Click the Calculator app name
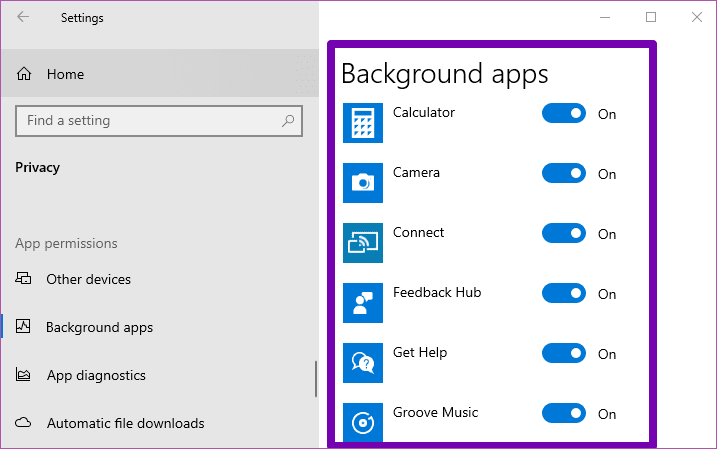The height and width of the screenshot is (449, 717). tap(423, 112)
